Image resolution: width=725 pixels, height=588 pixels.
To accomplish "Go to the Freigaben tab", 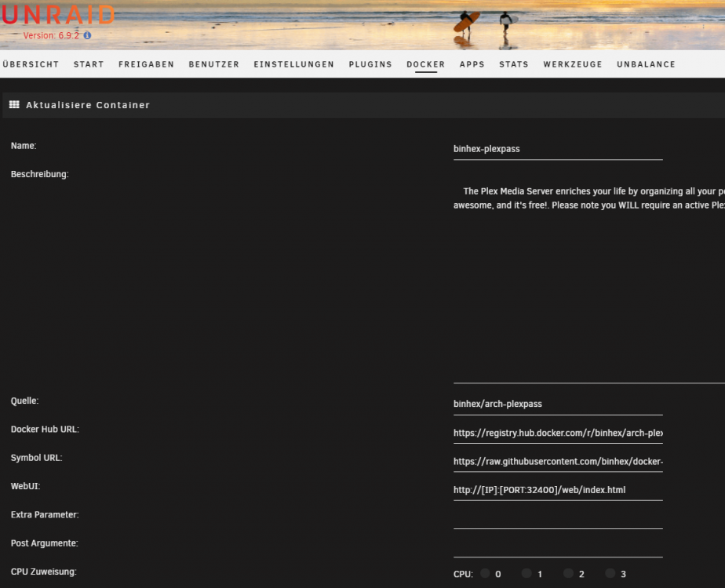I will tap(146, 64).
